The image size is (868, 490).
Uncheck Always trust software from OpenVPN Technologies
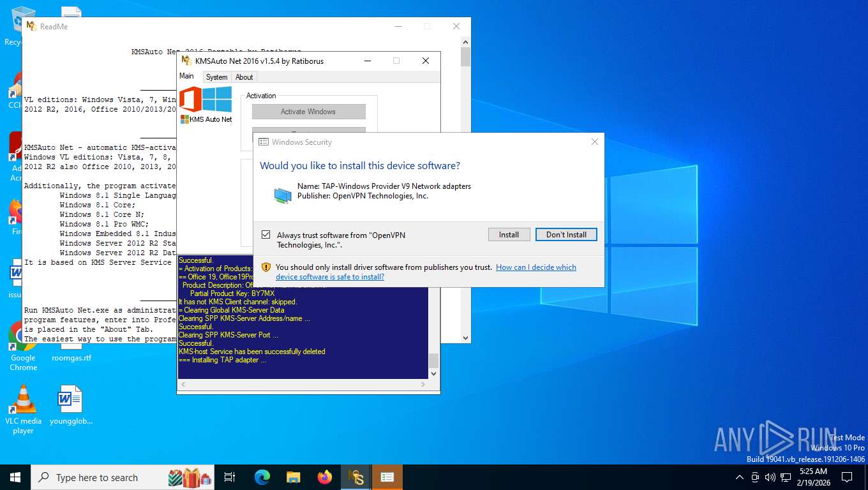[266, 235]
